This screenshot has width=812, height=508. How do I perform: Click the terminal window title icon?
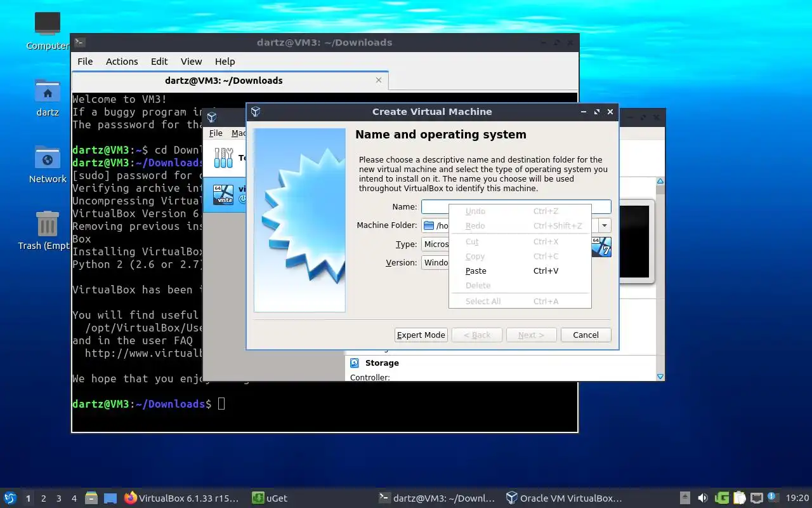coord(80,43)
